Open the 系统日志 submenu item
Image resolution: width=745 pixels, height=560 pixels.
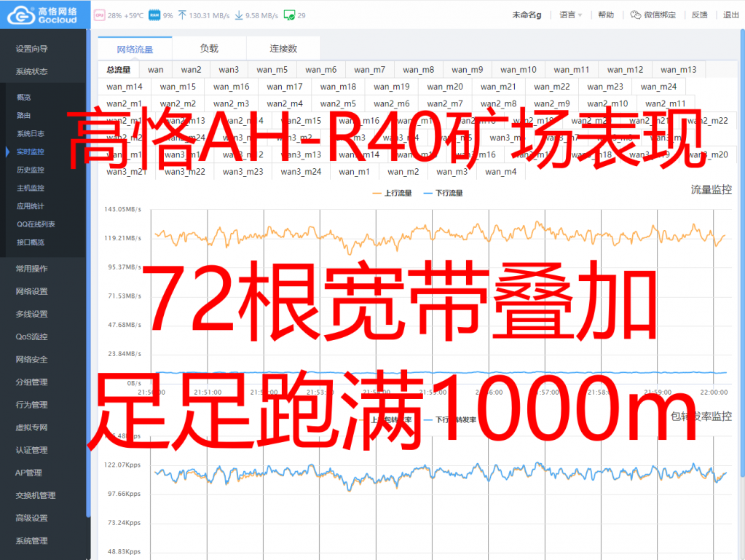click(31, 133)
